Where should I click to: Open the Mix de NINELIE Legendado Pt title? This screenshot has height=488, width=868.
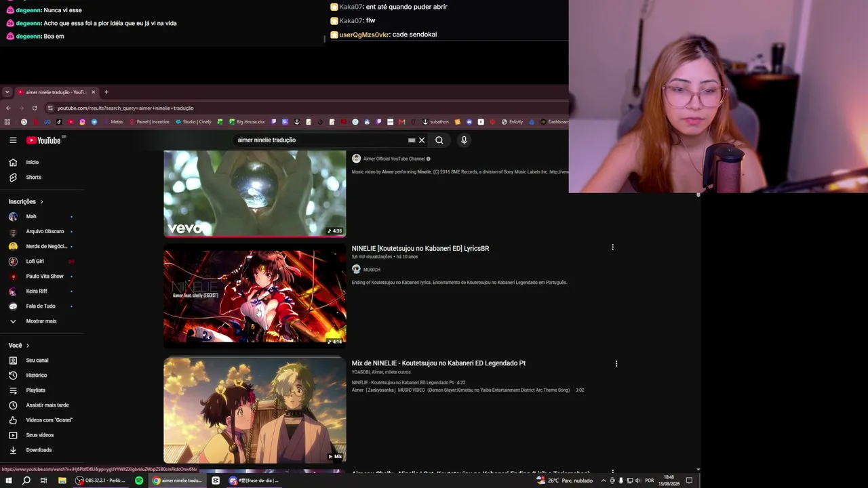coord(439,363)
